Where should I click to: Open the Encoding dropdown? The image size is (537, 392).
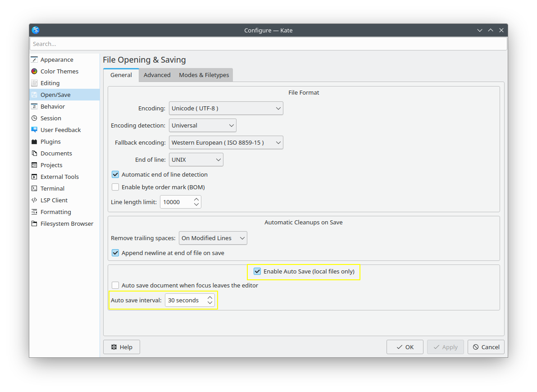click(226, 108)
